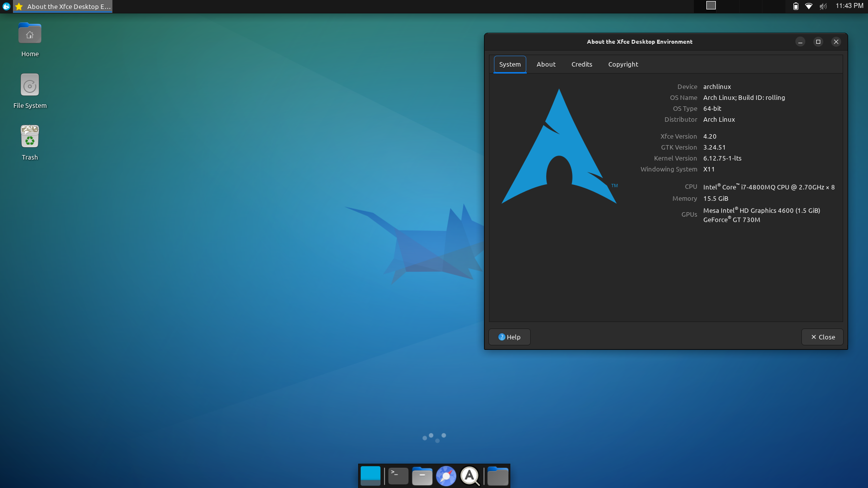The width and height of the screenshot is (868, 488).
Task: Open the Copyright tab
Action: tap(623, 65)
